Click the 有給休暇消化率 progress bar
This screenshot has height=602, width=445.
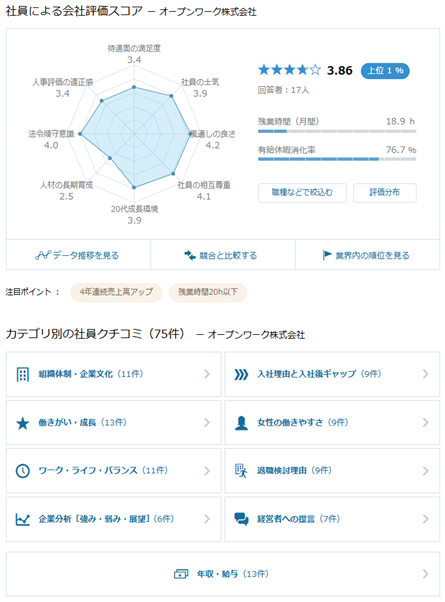click(337, 159)
